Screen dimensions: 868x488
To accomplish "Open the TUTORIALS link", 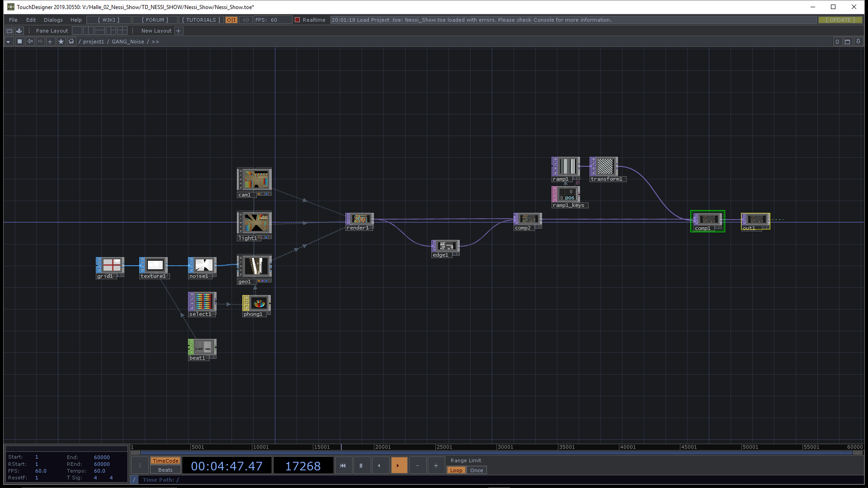I will 201,20.
